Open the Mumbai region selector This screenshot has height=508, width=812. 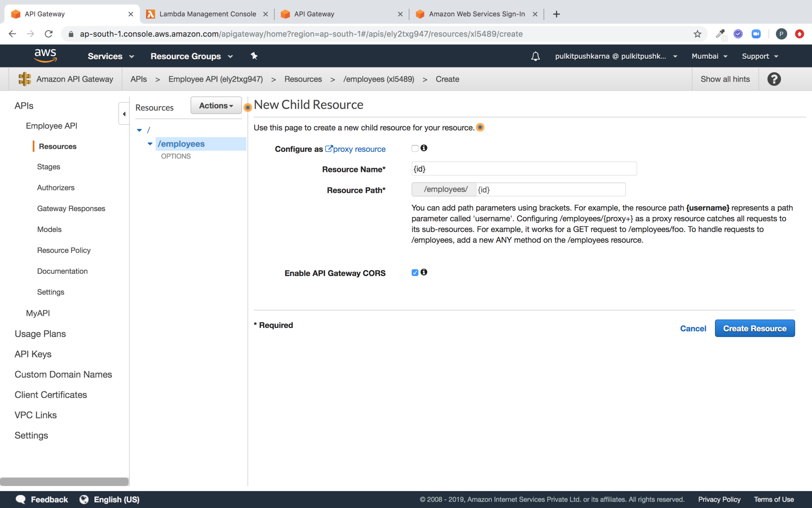(709, 56)
